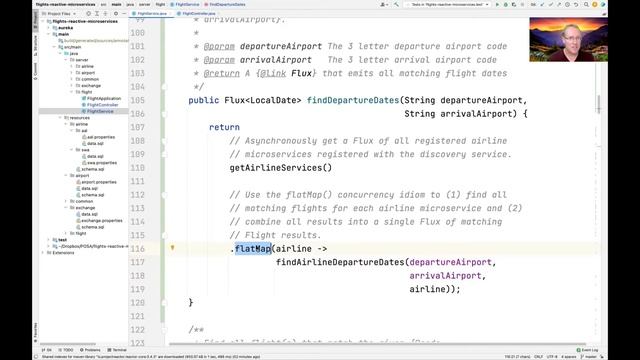The width and height of the screenshot is (640, 360).
Task: Click the yellow lightbulb intention icon
Action: point(172,247)
